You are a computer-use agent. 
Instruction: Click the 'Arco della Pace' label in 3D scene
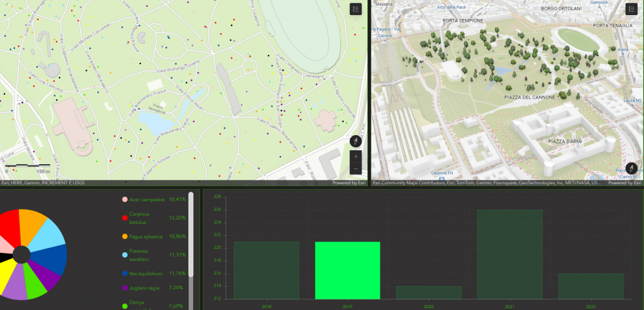[x=452, y=8]
